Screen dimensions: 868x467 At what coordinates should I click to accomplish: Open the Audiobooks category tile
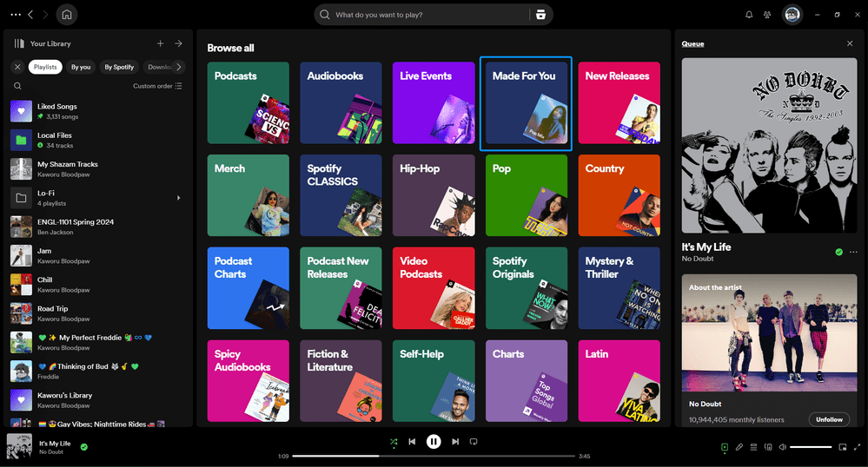pyautogui.click(x=341, y=103)
